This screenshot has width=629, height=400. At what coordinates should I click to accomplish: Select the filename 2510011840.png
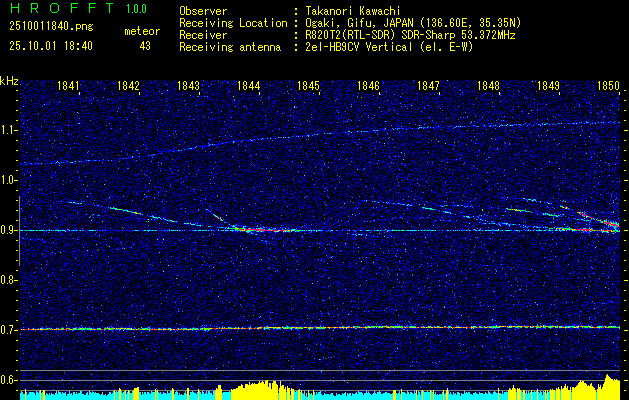point(51,27)
